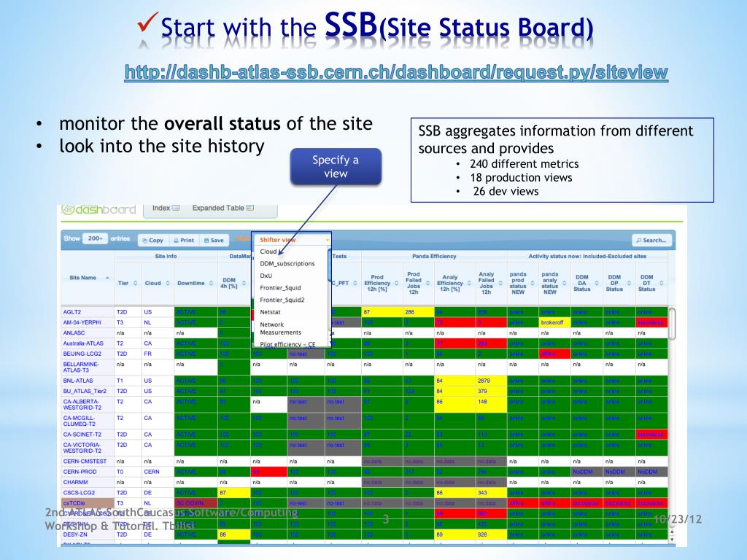This screenshot has height=560, width=747.
Task: Click the Print button
Action: pyautogui.click(x=184, y=241)
